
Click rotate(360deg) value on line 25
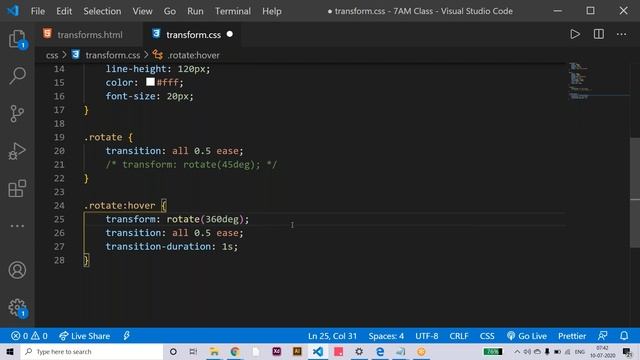point(205,219)
